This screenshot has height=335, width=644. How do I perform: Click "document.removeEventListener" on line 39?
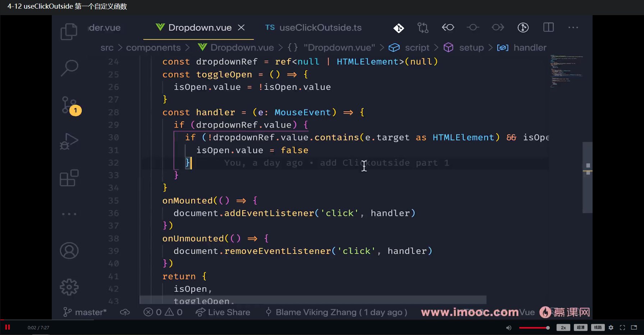(252, 251)
